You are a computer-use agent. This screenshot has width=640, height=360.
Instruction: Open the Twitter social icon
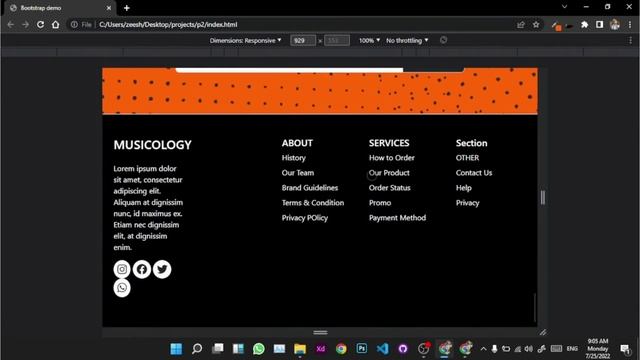tap(162, 269)
